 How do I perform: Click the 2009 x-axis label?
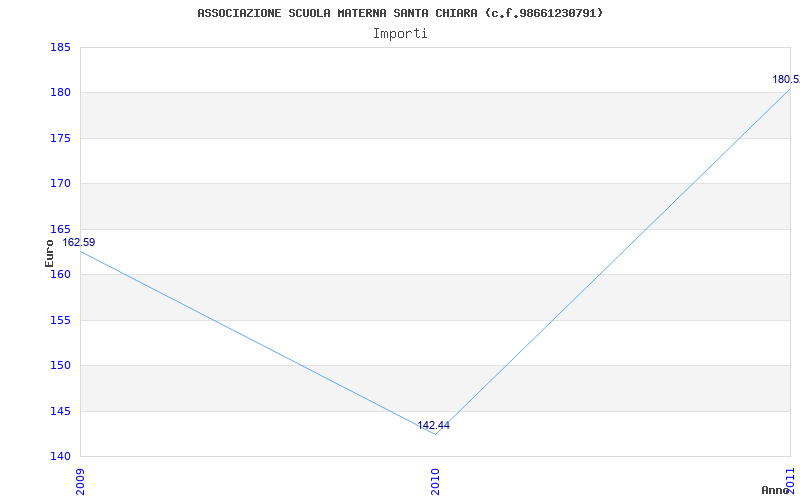[80, 481]
